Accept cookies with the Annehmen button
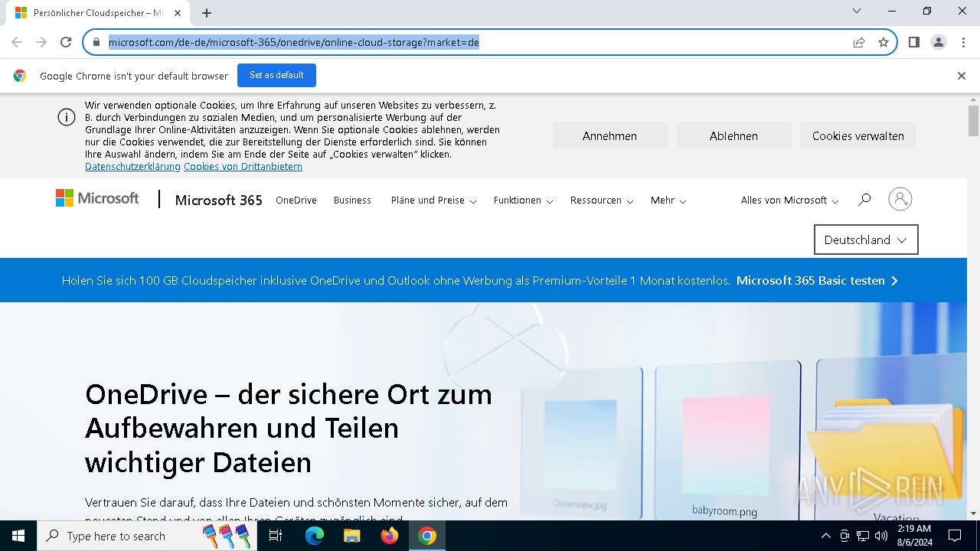This screenshot has width=980, height=551. pyautogui.click(x=609, y=135)
